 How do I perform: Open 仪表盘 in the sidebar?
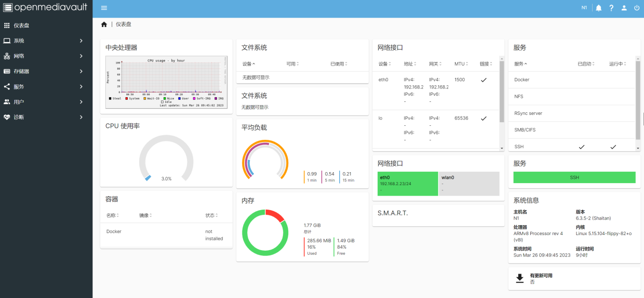click(x=46, y=25)
